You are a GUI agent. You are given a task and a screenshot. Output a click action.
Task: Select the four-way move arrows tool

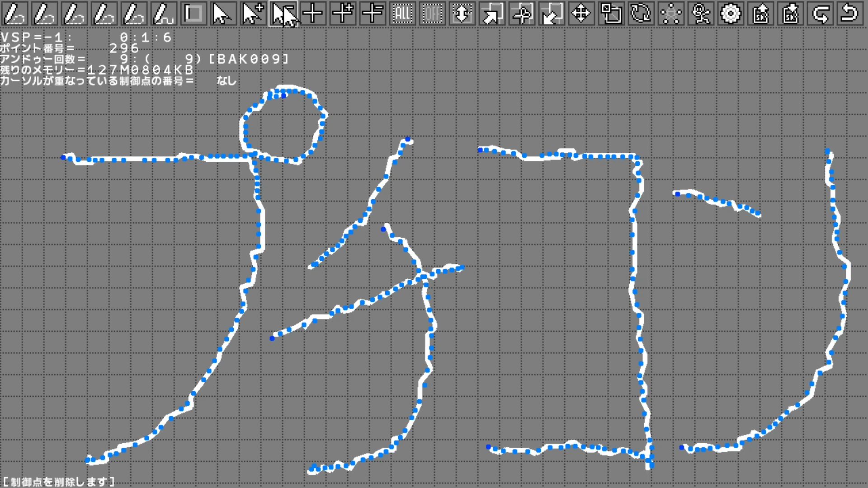[581, 14]
